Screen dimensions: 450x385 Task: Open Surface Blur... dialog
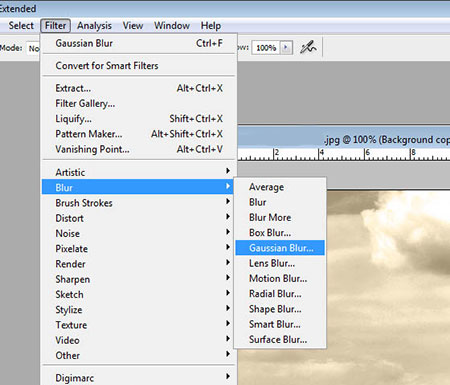[x=280, y=340]
